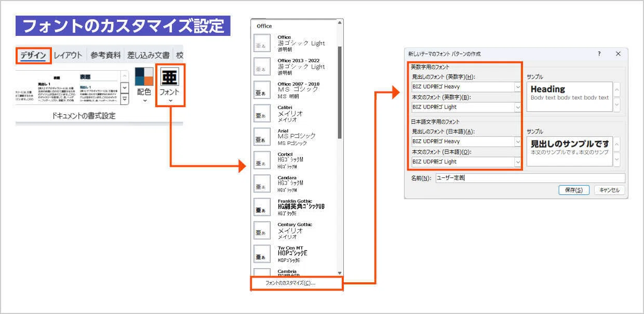Click the MS Pゴシック heading font text
Screen dimensions: 644x314
coord(297,136)
